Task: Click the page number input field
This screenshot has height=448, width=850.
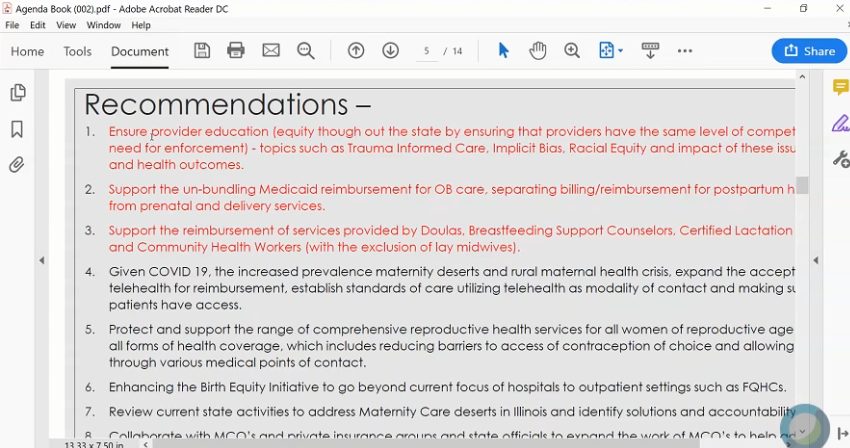Action: [x=427, y=51]
